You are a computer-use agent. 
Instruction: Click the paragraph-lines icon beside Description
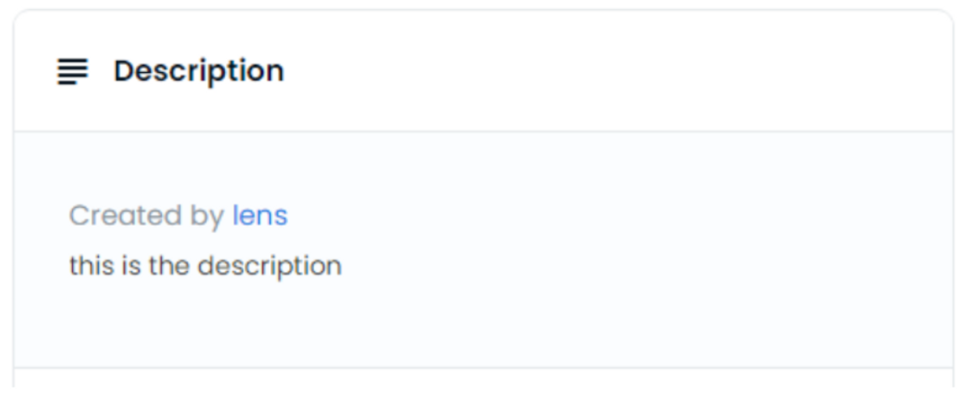[x=73, y=71]
